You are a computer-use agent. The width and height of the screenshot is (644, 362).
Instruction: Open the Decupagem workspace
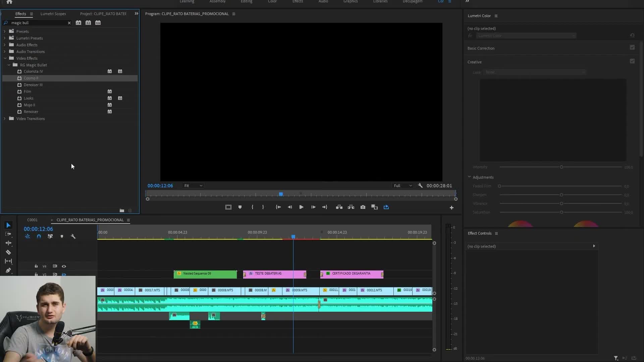pos(412,1)
